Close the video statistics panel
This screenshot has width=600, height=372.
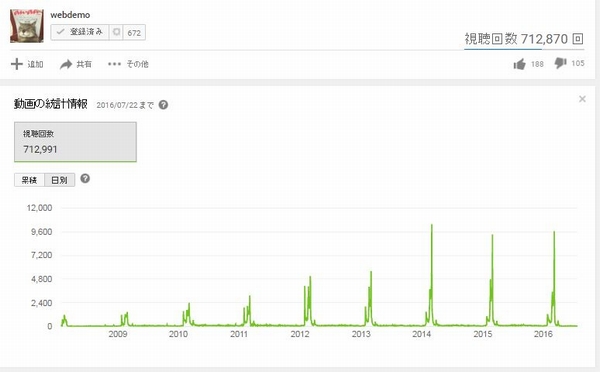582,99
